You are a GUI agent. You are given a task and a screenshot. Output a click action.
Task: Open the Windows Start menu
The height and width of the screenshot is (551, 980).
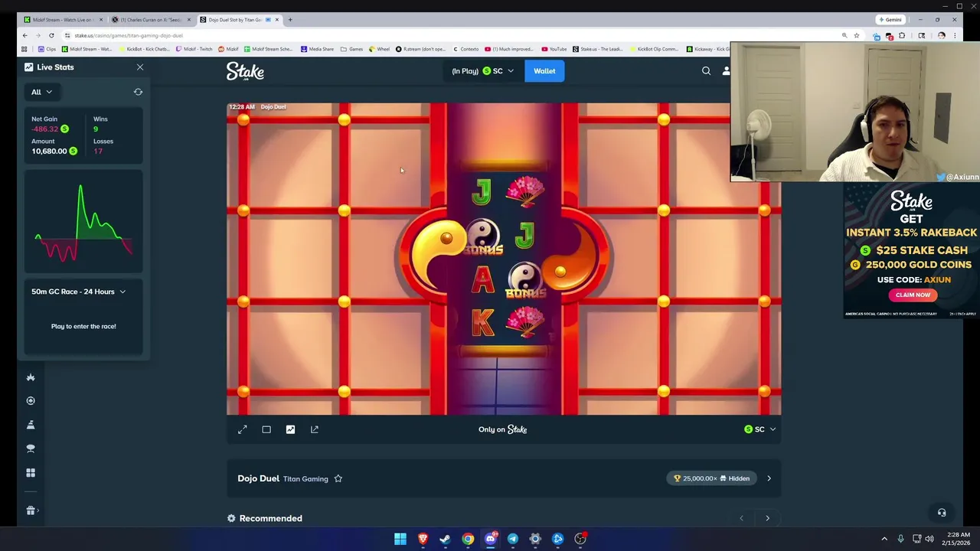coord(400,539)
